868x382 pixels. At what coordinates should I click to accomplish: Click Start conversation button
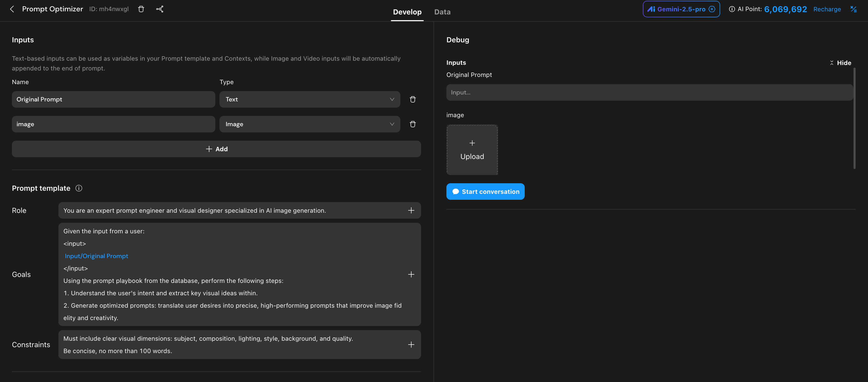click(x=485, y=192)
